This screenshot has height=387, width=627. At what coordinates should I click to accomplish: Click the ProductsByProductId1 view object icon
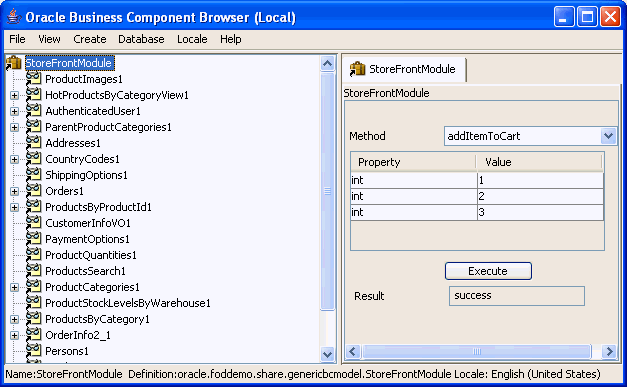[x=34, y=206]
